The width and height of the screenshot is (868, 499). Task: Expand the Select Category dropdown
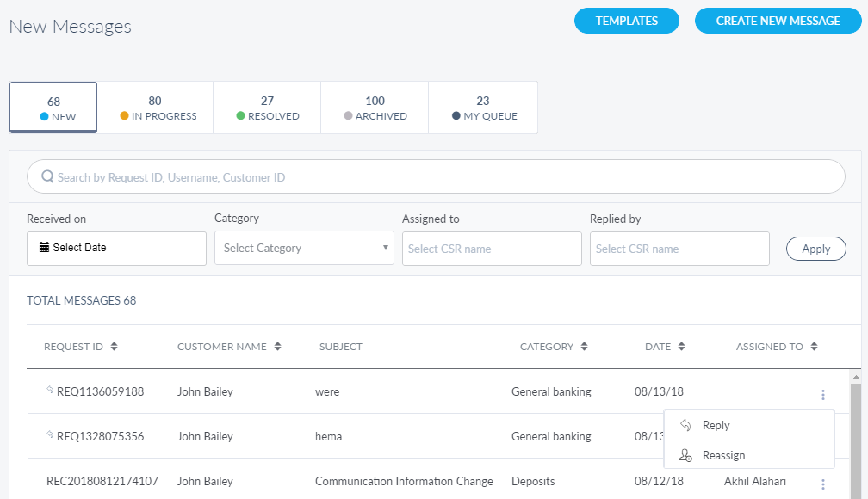click(304, 248)
